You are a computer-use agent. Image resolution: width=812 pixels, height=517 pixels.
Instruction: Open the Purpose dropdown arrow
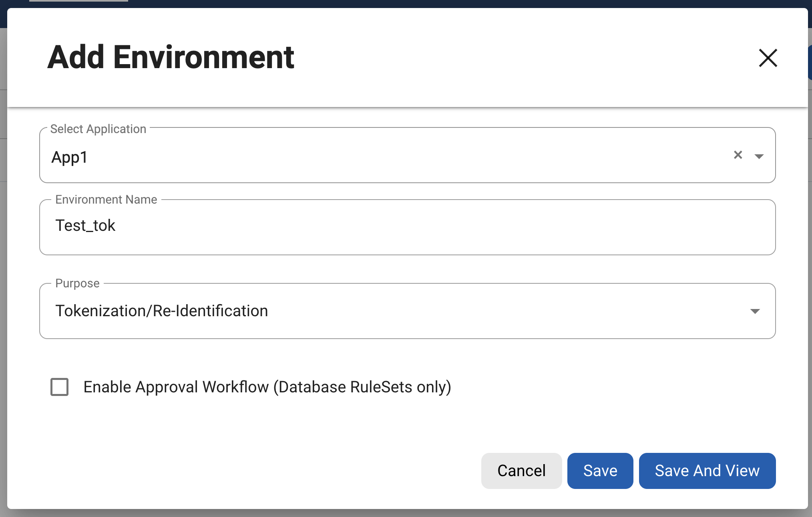pos(755,311)
